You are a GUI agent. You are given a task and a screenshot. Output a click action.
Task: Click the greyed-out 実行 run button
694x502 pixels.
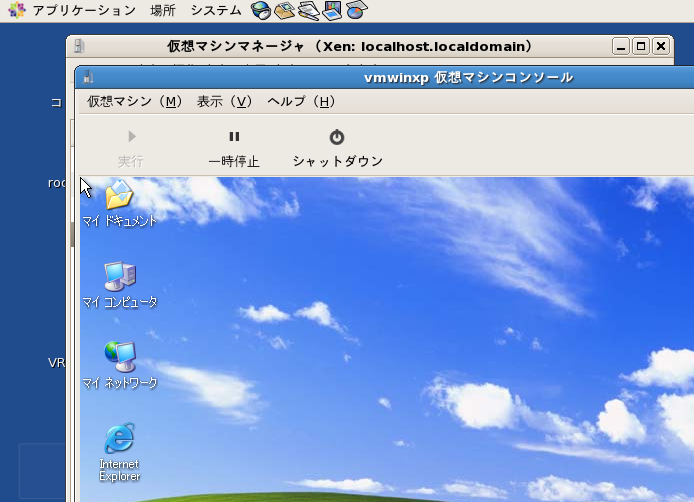[x=131, y=148]
